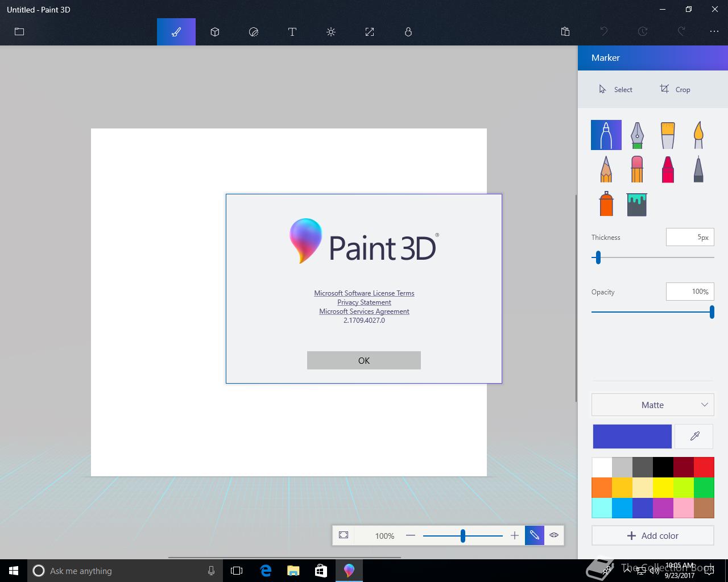Click the Cortana microphone icon
The width and height of the screenshot is (728, 582).
(x=211, y=571)
